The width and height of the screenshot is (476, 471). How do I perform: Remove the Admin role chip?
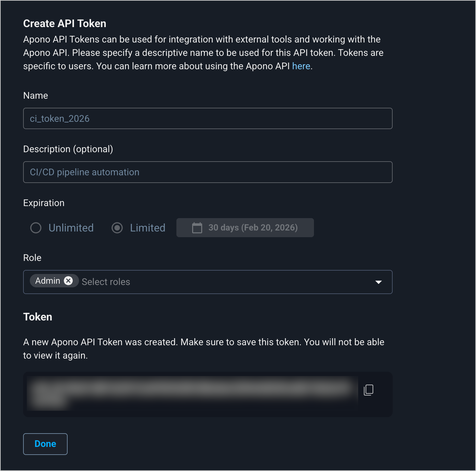point(68,281)
